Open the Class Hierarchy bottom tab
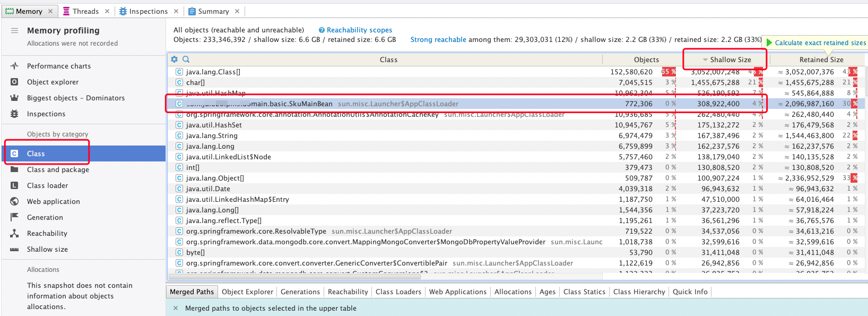The width and height of the screenshot is (868, 316). [x=639, y=292]
